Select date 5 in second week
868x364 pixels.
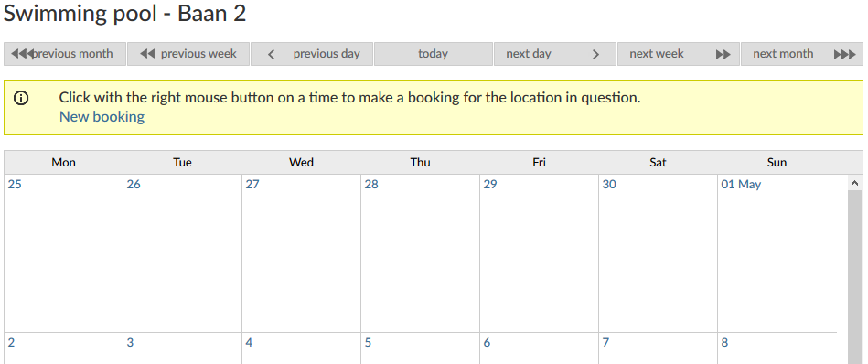(368, 342)
